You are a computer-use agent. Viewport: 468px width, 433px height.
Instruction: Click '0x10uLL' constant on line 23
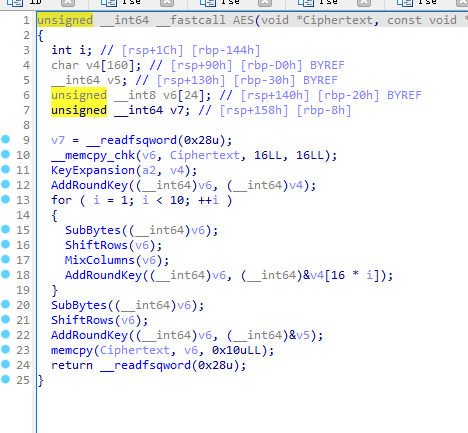[236, 350]
